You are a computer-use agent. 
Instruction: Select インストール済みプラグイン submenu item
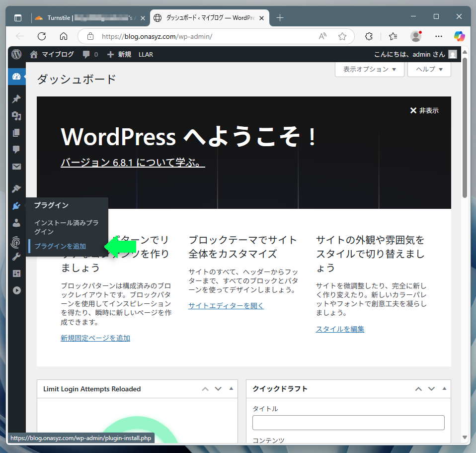pos(67,227)
